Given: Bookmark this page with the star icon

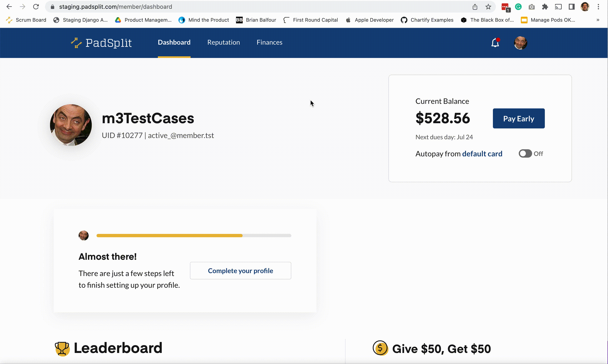Looking at the screenshot, I should coord(488,7).
